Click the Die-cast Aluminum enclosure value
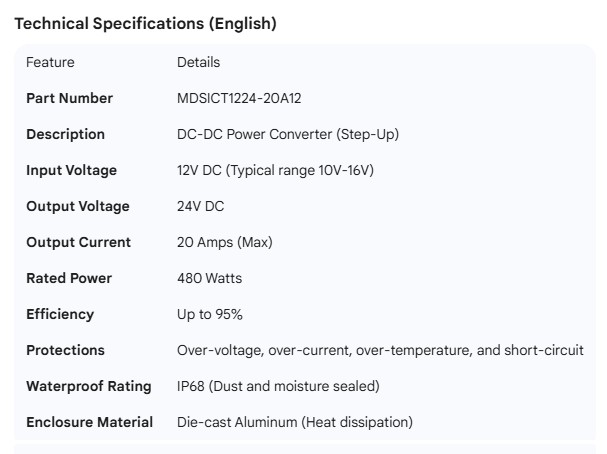This screenshot has height=454, width=607. click(x=294, y=422)
